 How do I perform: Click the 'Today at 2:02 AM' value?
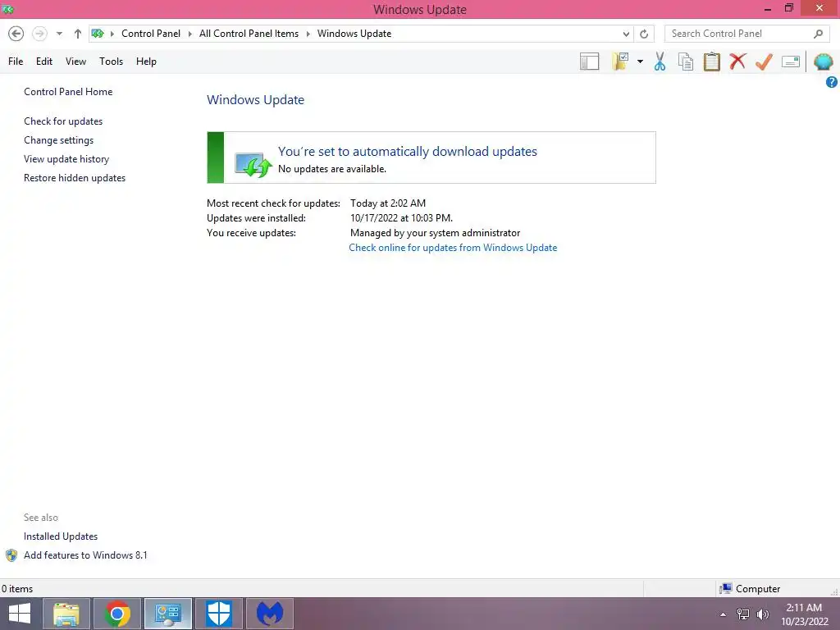tap(388, 203)
